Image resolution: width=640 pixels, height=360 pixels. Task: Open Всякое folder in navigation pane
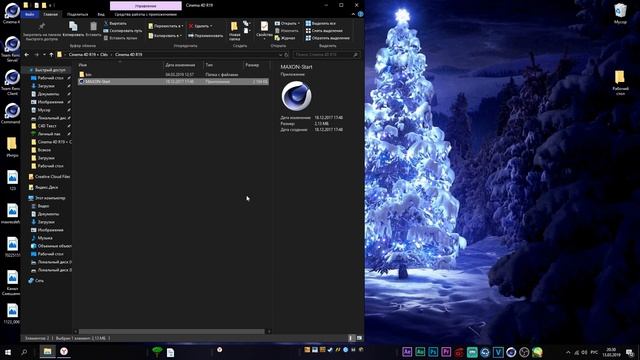coord(44,150)
